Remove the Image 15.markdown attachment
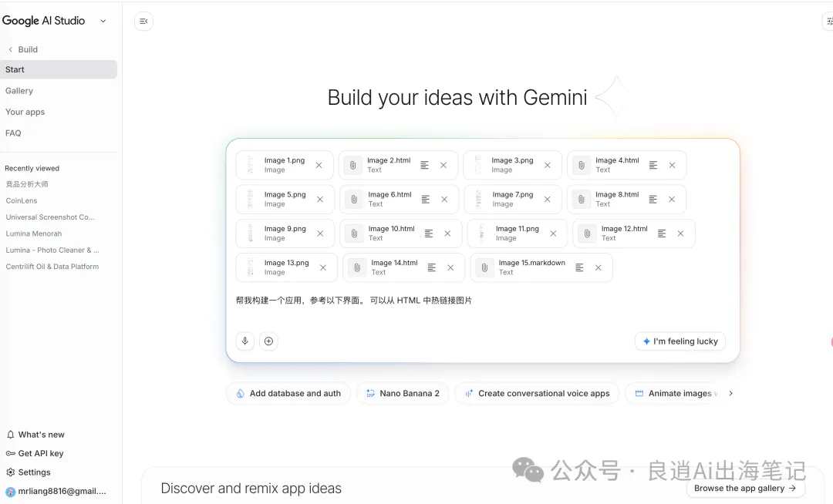 [x=599, y=267]
